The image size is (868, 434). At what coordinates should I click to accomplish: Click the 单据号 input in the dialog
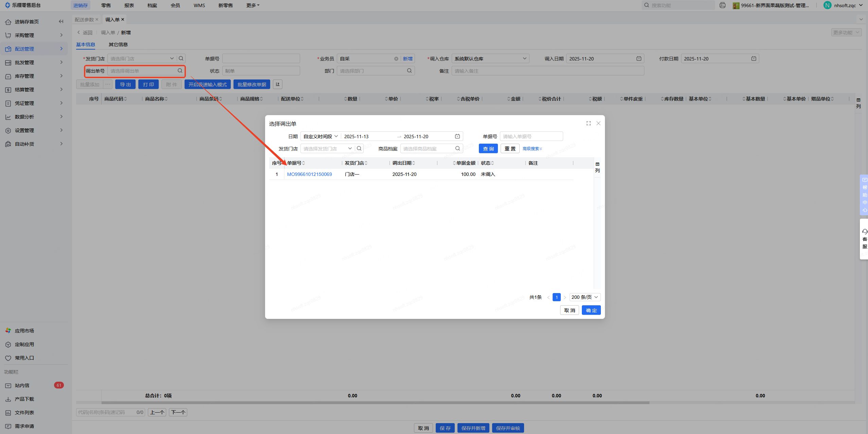point(531,137)
